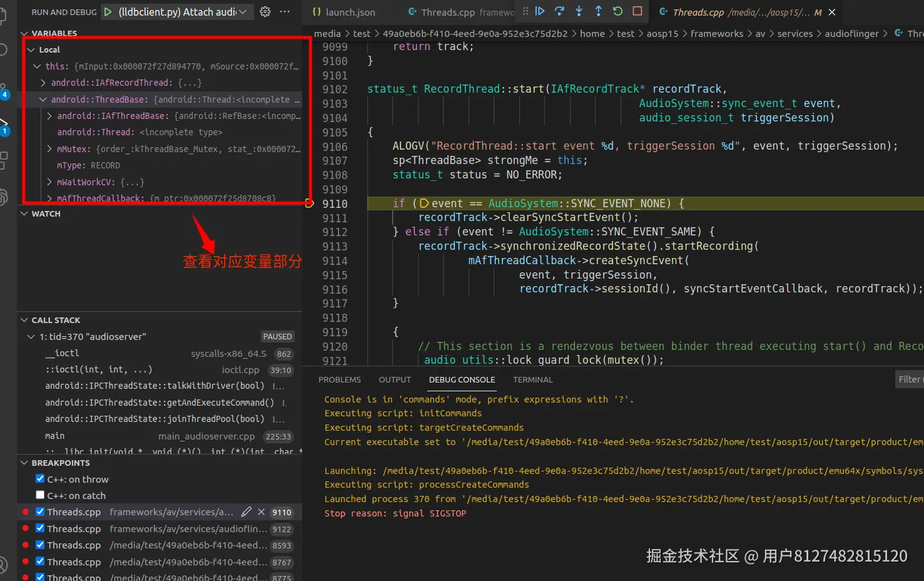This screenshot has height=581, width=924.
Task: Collapse the Local variables scope
Action: (31, 49)
